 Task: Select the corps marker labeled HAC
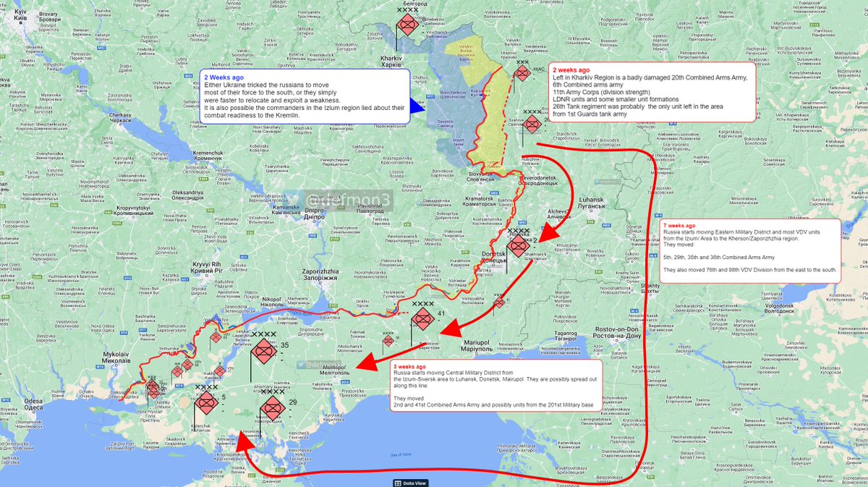(x=523, y=72)
